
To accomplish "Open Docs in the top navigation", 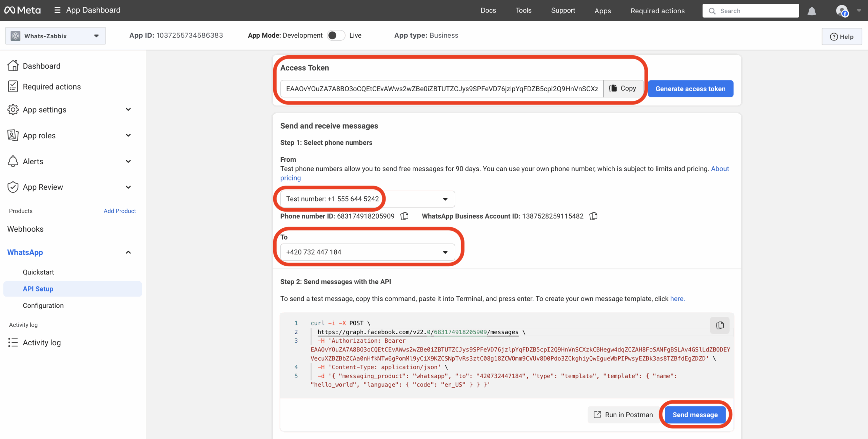I will coord(488,11).
